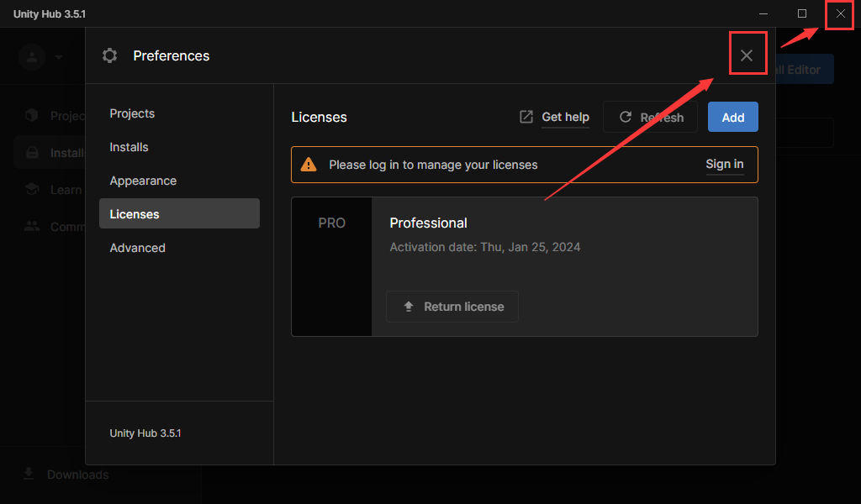Select Appearance in the preferences sidebar
The image size is (861, 504).
[x=143, y=181]
